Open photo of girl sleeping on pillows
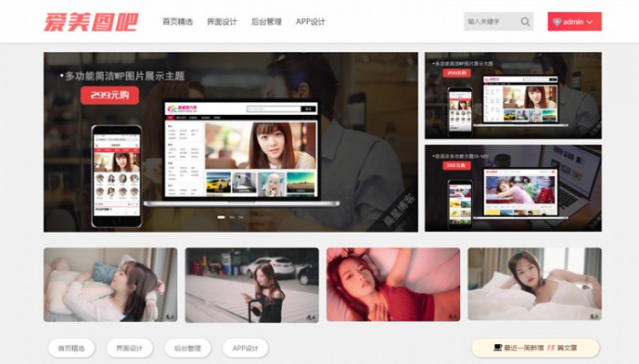639x364 pixels. 110,285
